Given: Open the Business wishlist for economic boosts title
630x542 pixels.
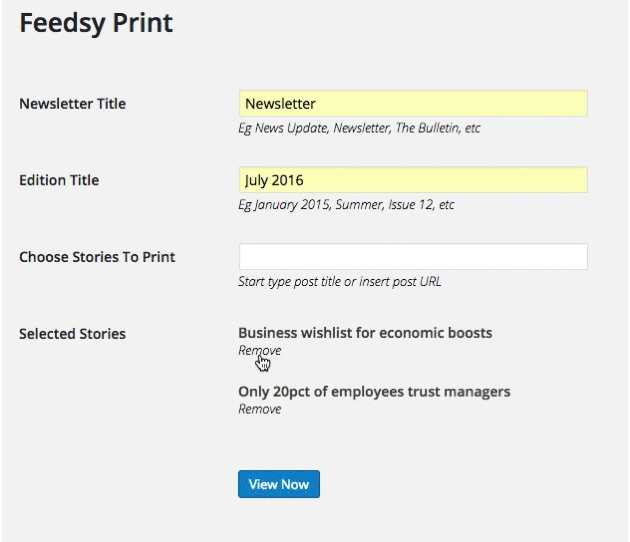Looking at the screenshot, I should pyautogui.click(x=365, y=333).
